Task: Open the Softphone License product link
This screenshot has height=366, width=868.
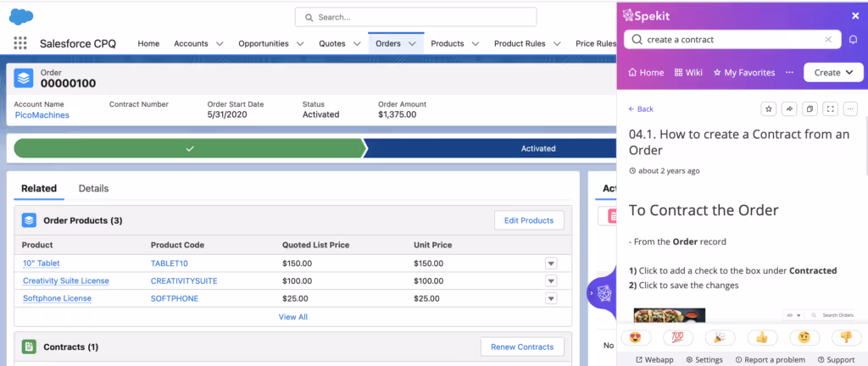Action: (57, 298)
